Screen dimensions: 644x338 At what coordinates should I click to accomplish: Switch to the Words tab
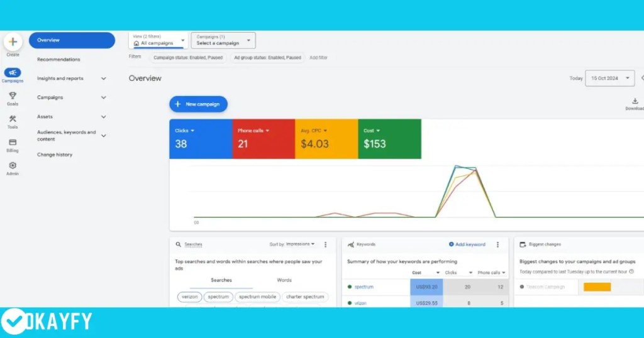[284, 280]
